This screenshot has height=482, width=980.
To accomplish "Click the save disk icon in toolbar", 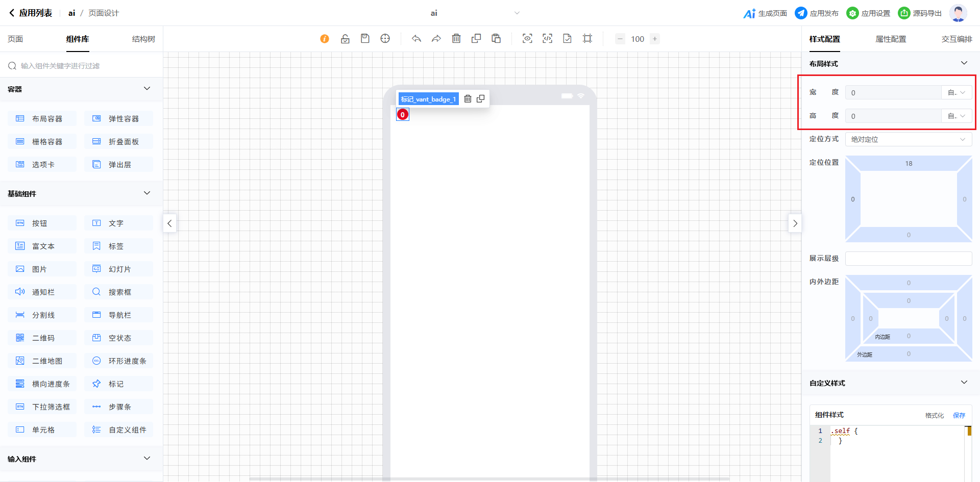I will point(365,39).
